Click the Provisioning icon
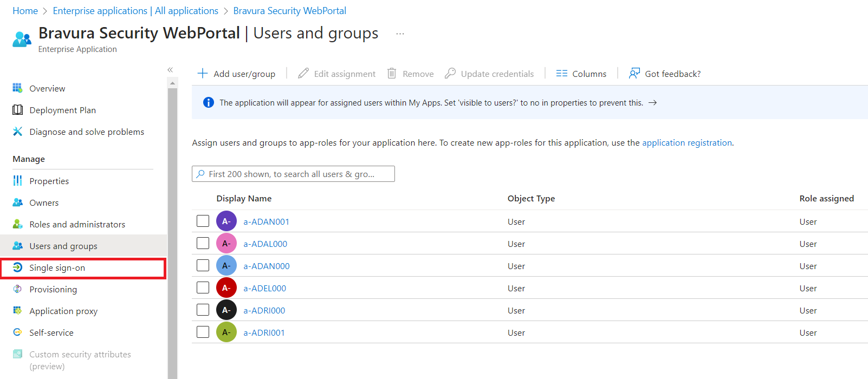Viewport: 868px width, 379px height. [x=17, y=289]
